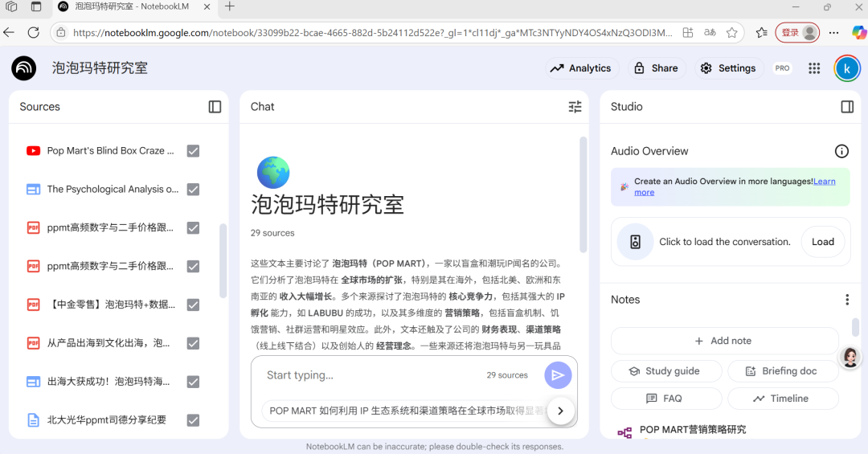The width and height of the screenshot is (868, 454).
Task: Click the Notes list scrollbar
Action: tap(855, 327)
